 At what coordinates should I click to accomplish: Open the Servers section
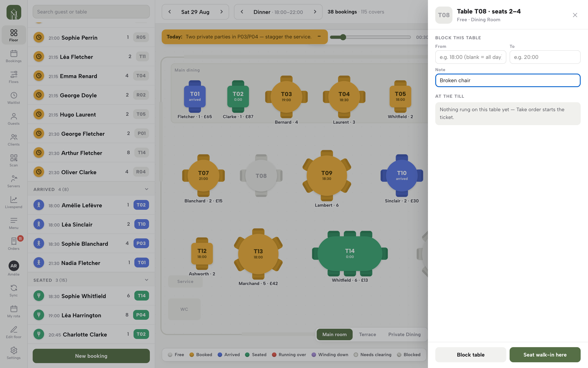[x=13, y=181]
